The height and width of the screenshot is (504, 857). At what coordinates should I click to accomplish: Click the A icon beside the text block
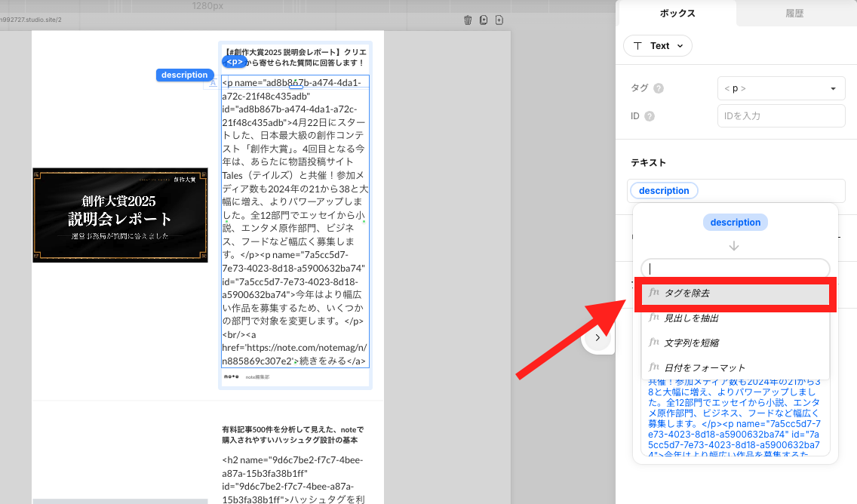[x=213, y=84]
